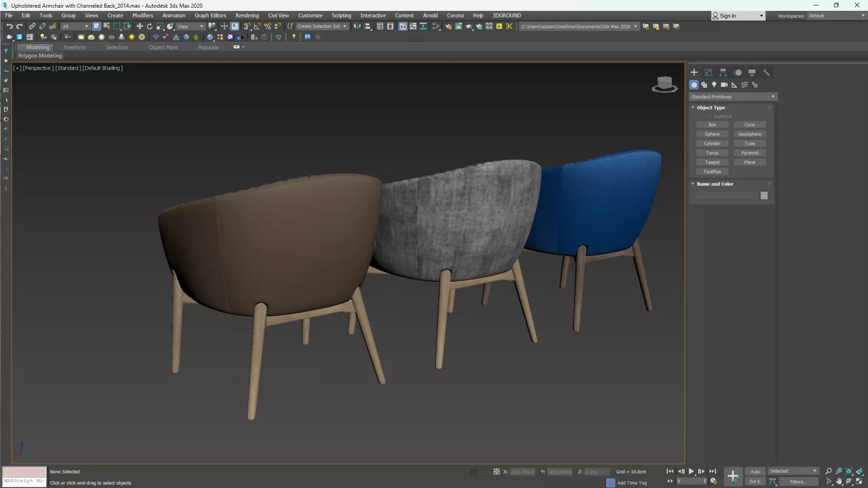Toggle Angle Snap

[x=257, y=26]
